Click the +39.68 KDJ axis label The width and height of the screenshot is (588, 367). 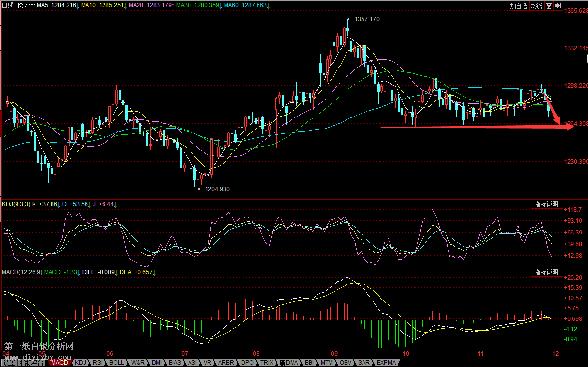point(573,244)
